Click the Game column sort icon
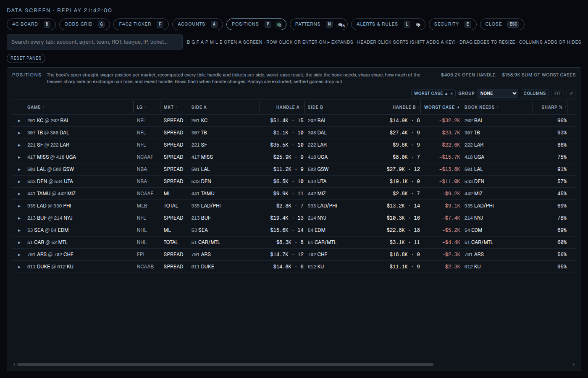 click(44, 108)
